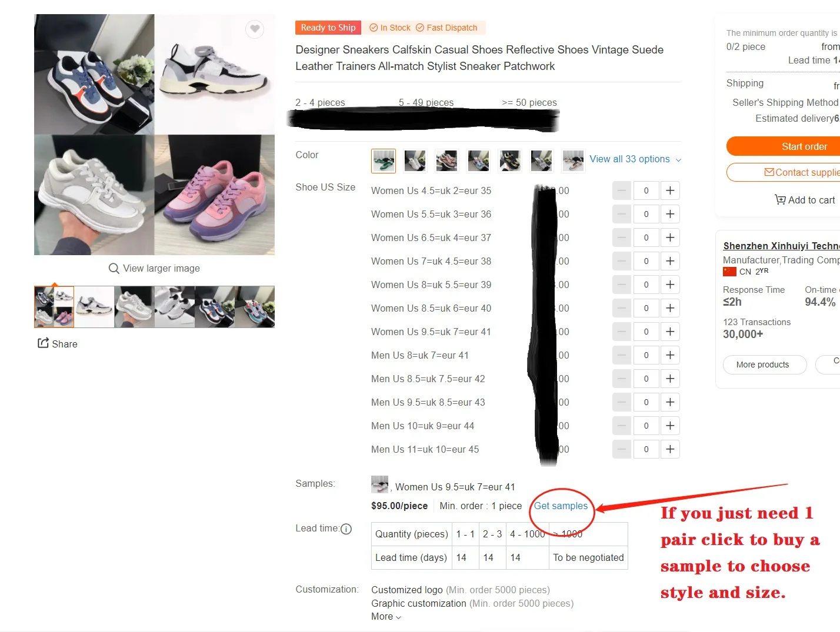Click the Lead time info icon
This screenshot has width=840, height=632.
click(346, 529)
